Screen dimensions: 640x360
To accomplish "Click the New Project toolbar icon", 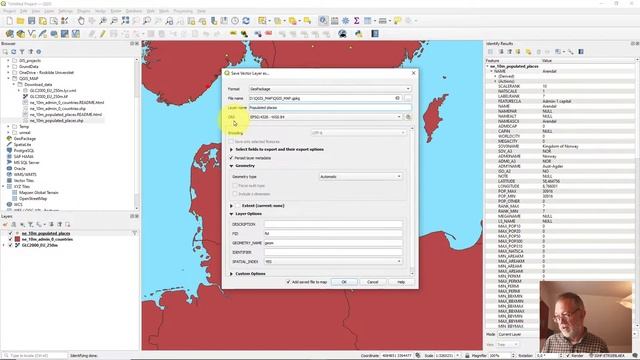I will (9, 21).
